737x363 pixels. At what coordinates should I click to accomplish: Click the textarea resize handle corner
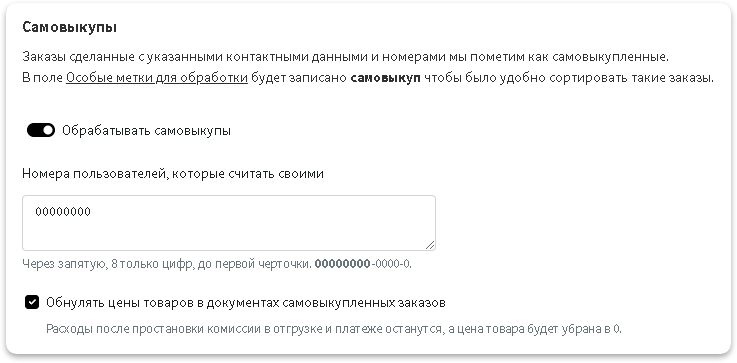coord(430,245)
